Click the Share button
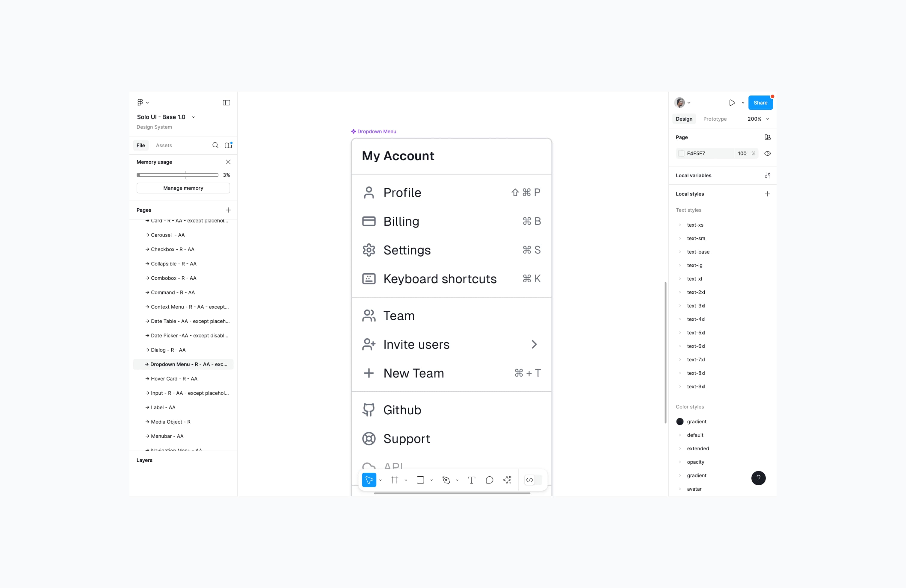The width and height of the screenshot is (906, 588). pos(760,103)
